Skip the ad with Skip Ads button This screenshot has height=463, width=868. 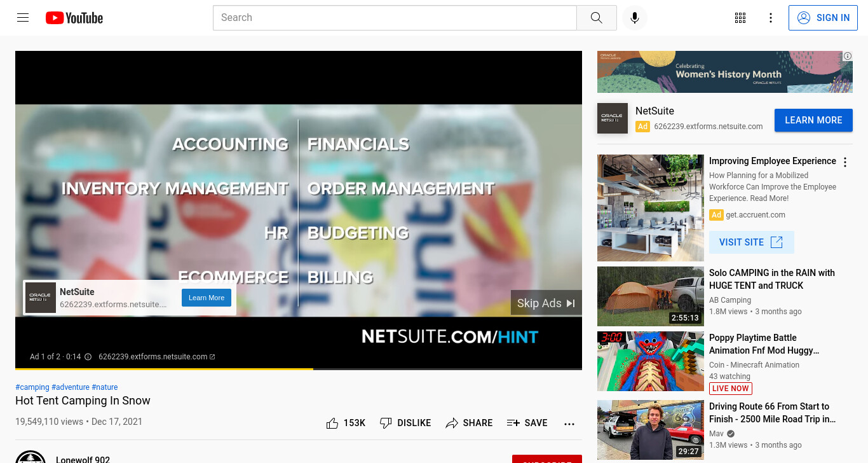546,303
